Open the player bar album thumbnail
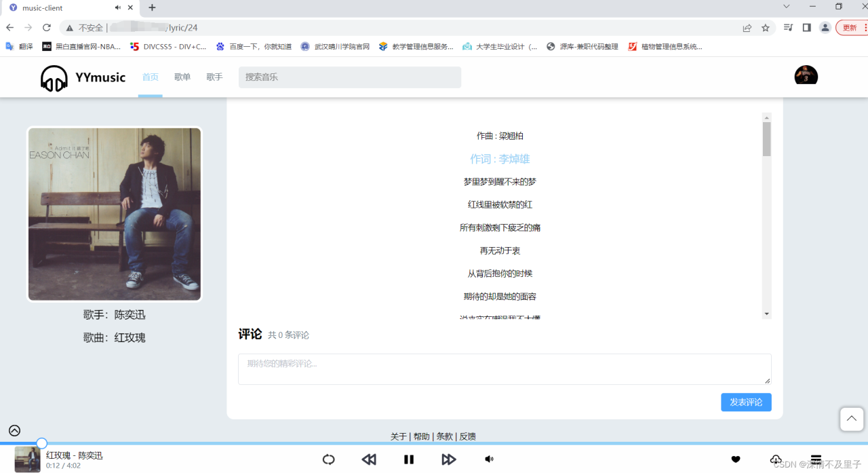This screenshot has height=473, width=868. (x=28, y=459)
